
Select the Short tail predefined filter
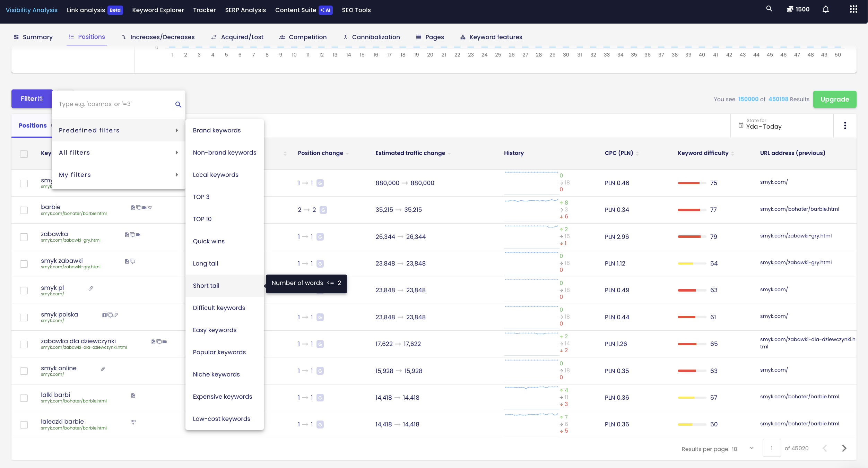pyautogui.click(x=206, y=285)
